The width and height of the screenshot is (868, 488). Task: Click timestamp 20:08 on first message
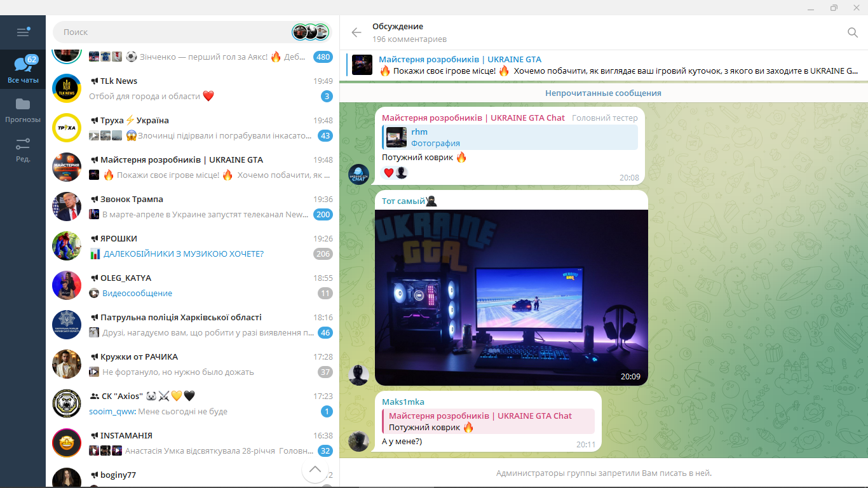629,178
